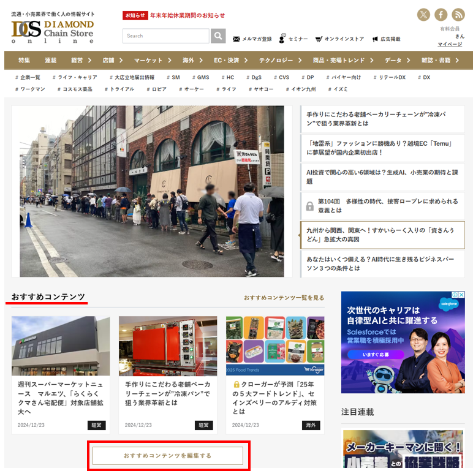The height and width of the screenshot is (476, 473).
Task: Open the RSS feed icon
Action: point(458,15)
